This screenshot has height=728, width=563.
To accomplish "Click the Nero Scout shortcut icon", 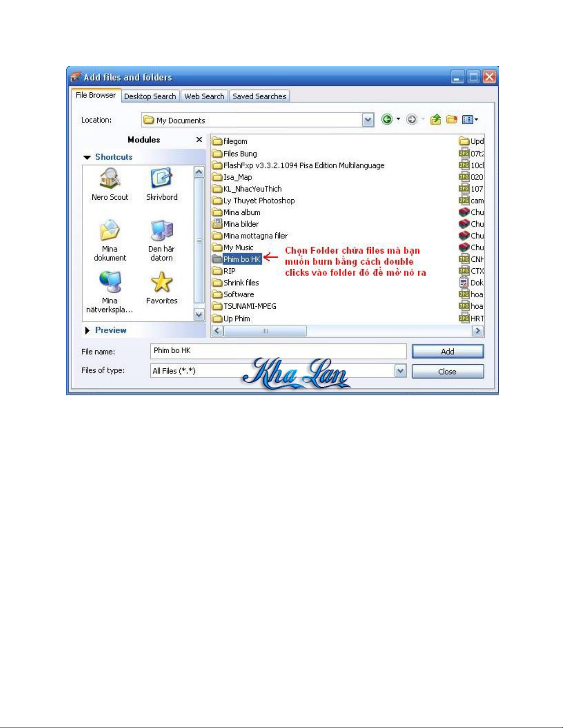I will (109, 179).
